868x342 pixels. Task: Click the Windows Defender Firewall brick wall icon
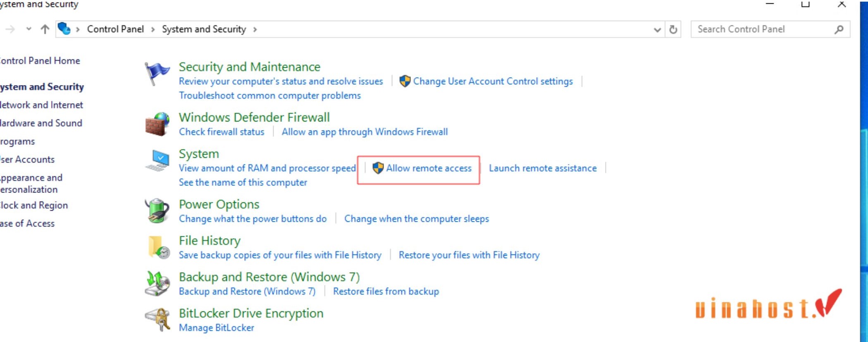(157, 124)
